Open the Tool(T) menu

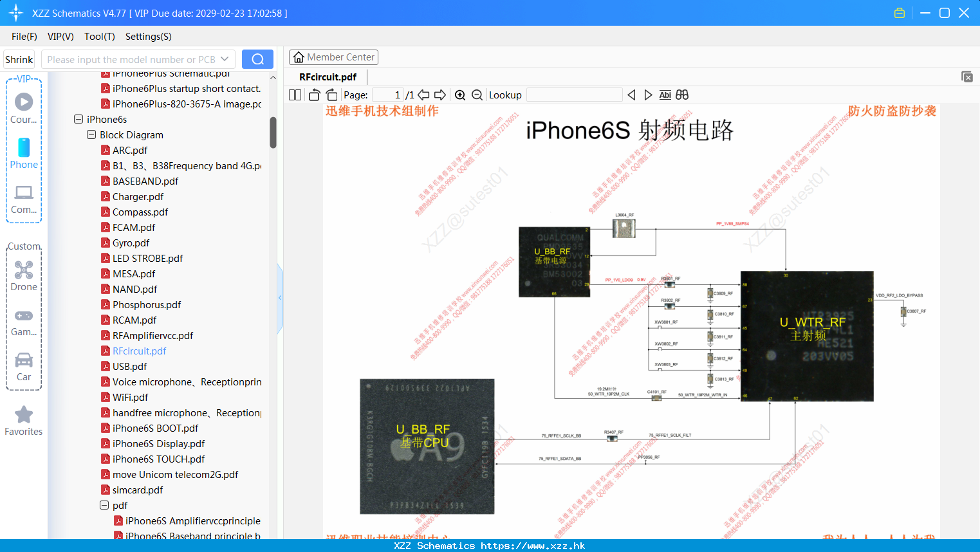[100, 37]
